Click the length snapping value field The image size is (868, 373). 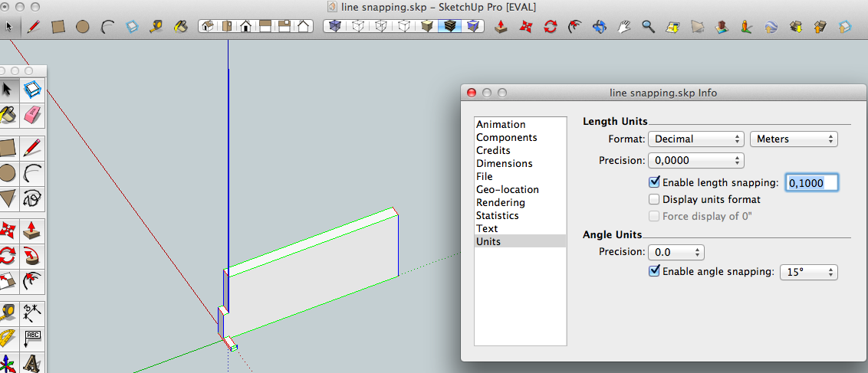coord(811,182)
